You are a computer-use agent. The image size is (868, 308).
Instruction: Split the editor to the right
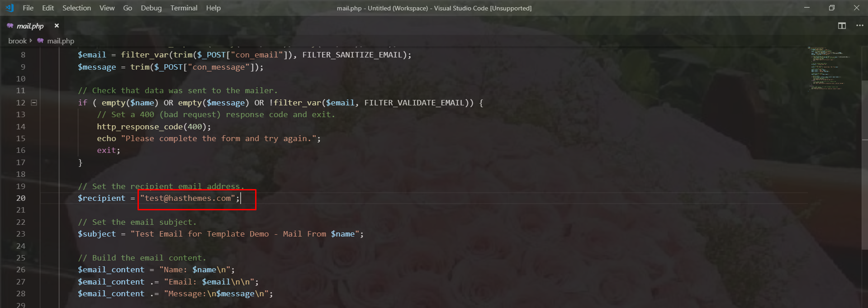[841, 26]
